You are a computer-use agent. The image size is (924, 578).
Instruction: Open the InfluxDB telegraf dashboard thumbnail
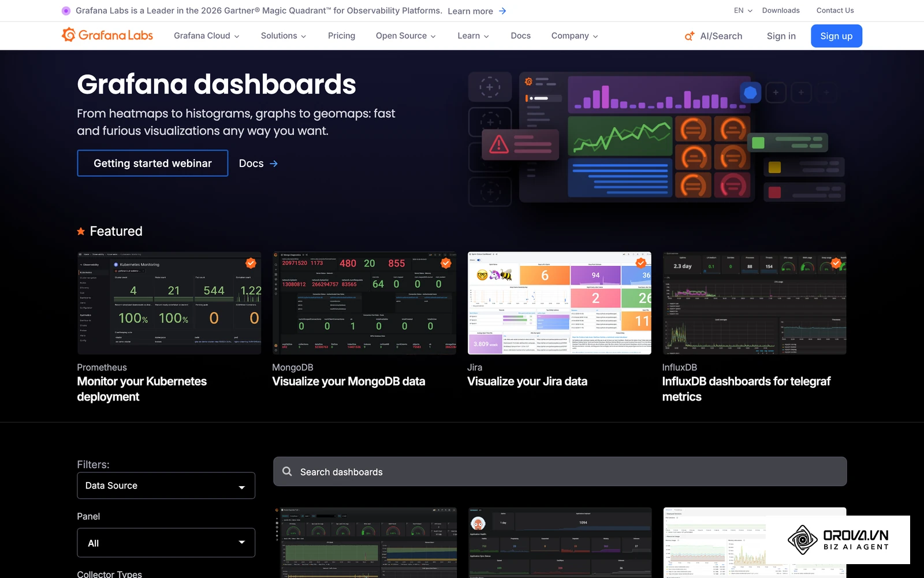754,303
